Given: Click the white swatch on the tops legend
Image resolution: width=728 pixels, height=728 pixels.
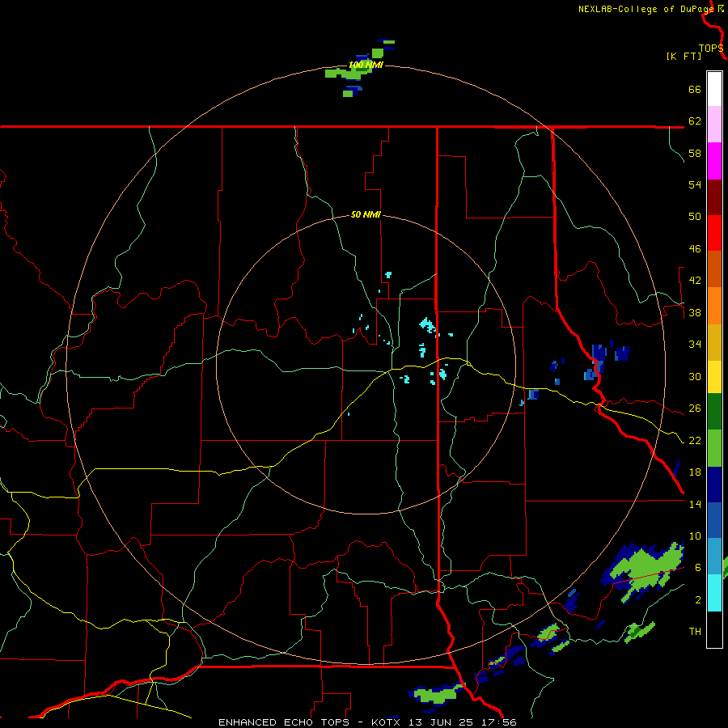Looking at the screenshot, I should [x=714, y=89].
